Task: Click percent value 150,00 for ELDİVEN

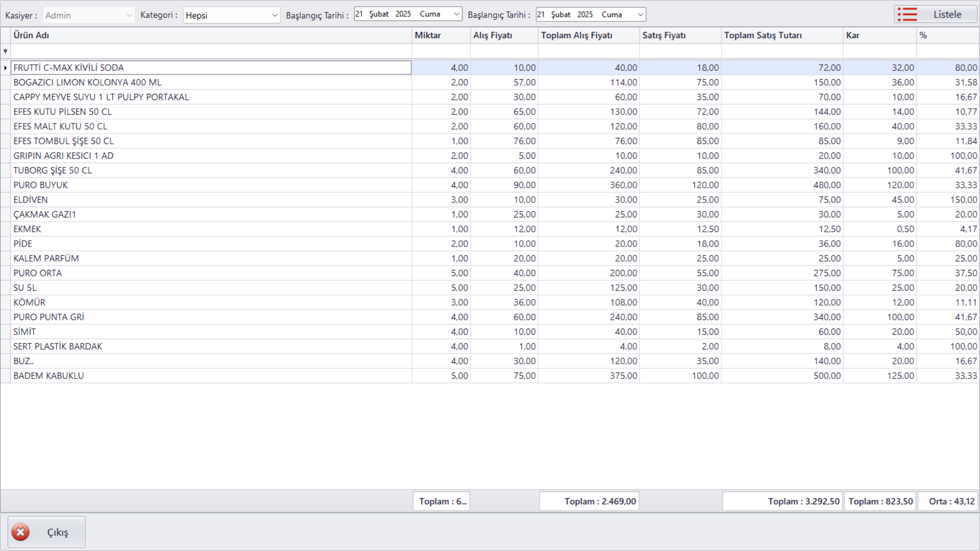Action: pyautogui.click(x=963, y=200)
